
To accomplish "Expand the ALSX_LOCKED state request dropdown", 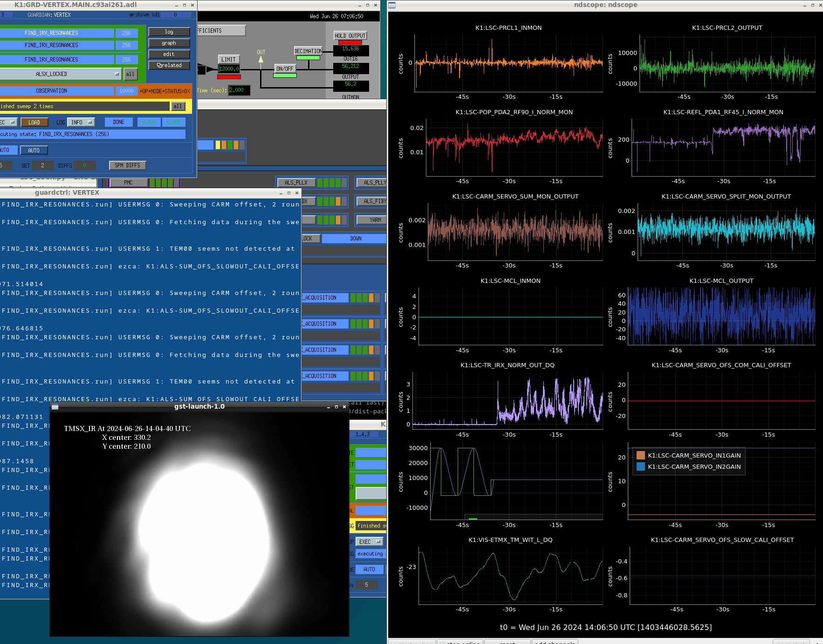I will [61, 74].
